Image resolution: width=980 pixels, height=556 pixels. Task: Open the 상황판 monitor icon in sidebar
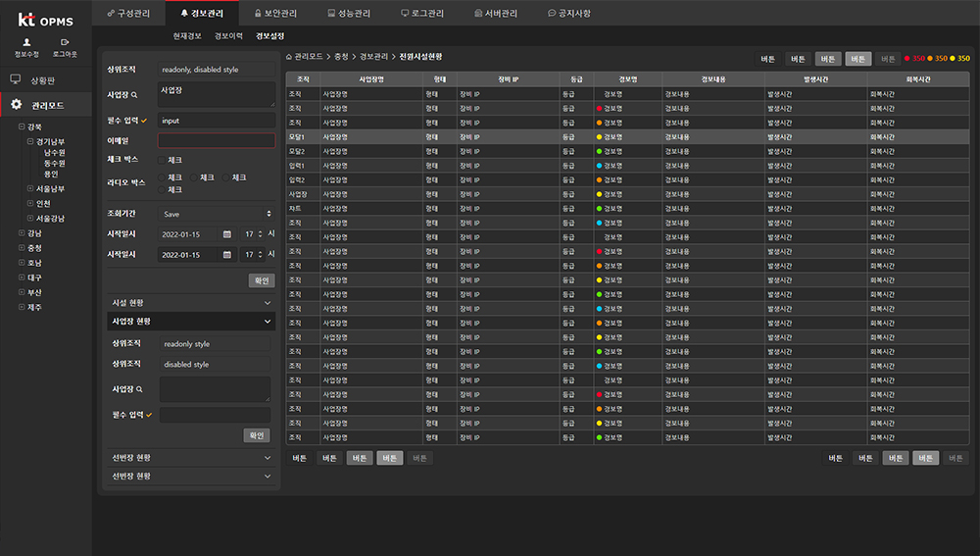(x=16, y=79)
